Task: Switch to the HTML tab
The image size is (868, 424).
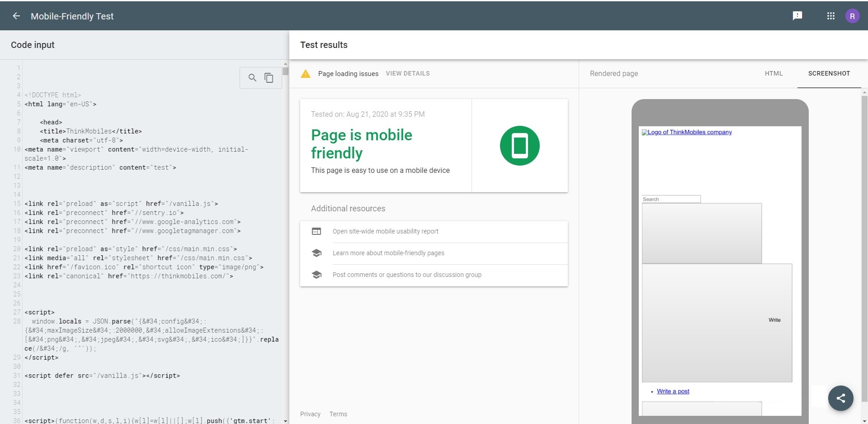Action: [774, 73]
